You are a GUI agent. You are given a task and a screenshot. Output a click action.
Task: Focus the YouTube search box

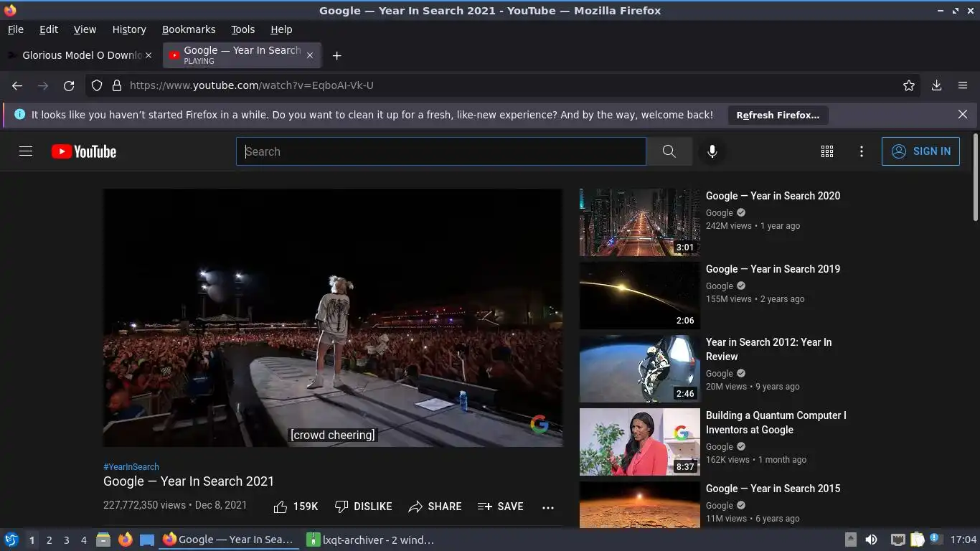tap(441, 151)
